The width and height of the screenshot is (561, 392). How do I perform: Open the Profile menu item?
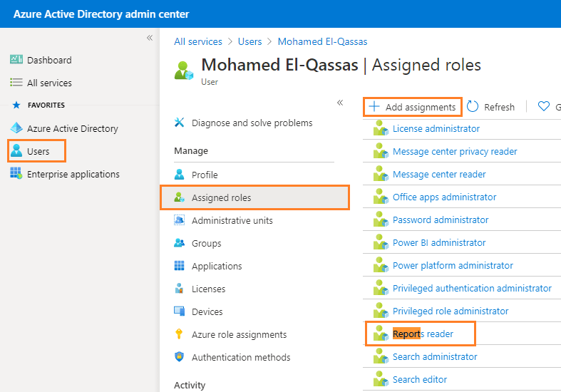tap(205, 175)
